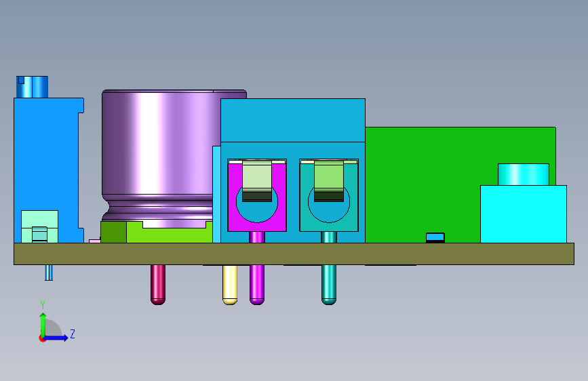
Task: Select the cyan box component
Action: coord(524,214)
